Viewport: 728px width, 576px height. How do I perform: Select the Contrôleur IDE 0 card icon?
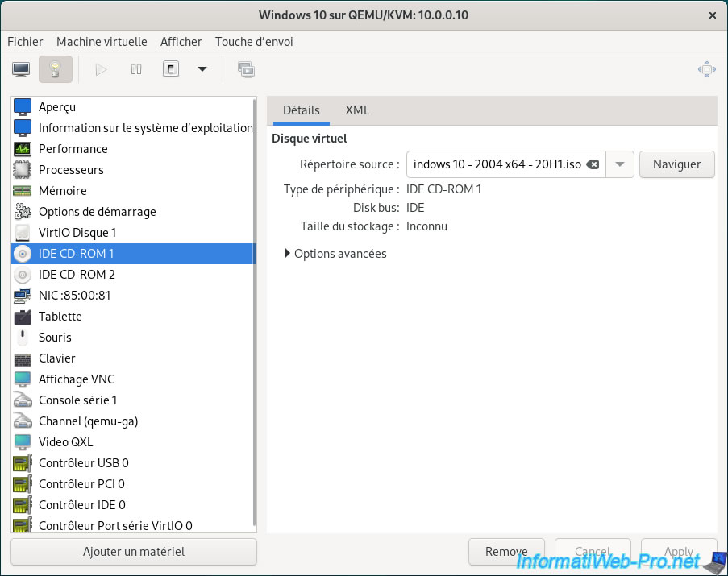[23, 504]
